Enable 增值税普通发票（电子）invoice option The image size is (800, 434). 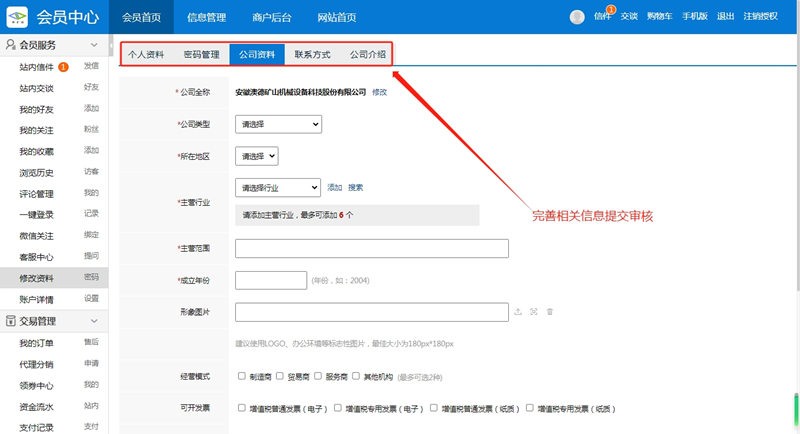coord(242,408)
